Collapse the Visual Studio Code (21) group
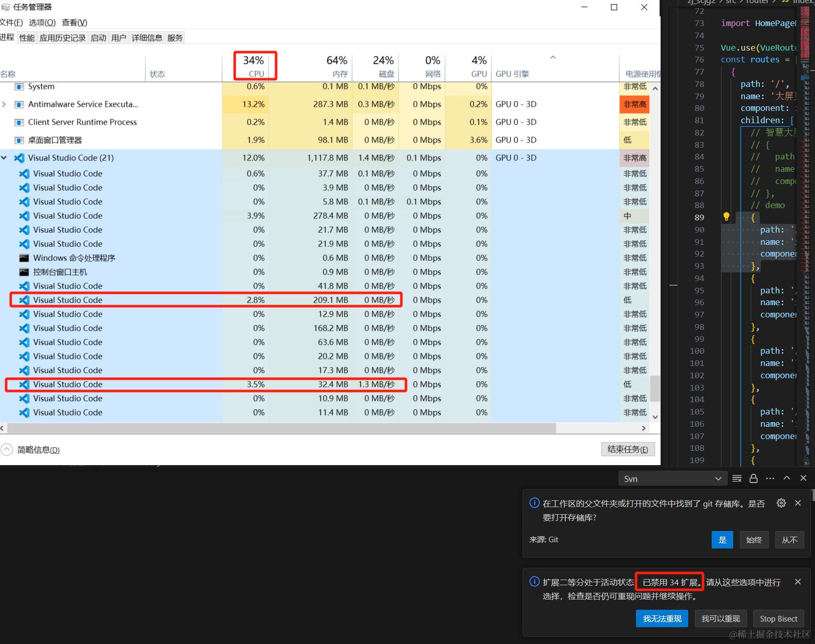Image resolution: width=815 pixels, height=644 pixels. pos(4,158)
